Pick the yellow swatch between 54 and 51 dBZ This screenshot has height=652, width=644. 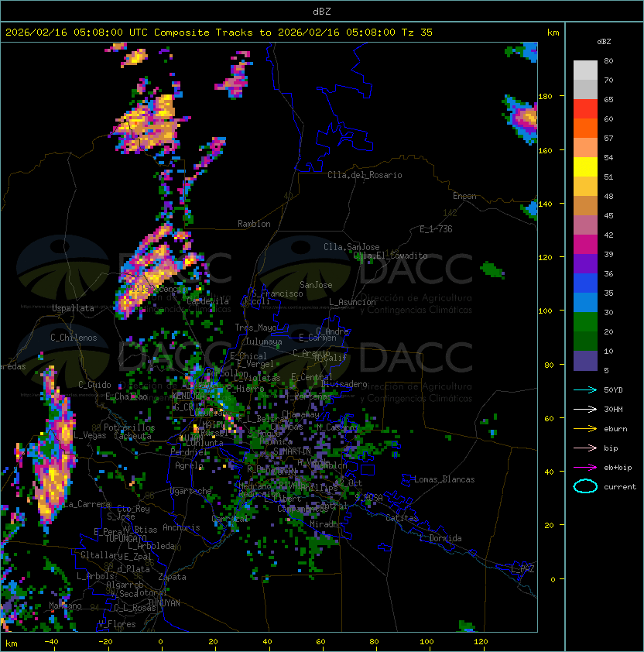585,167
